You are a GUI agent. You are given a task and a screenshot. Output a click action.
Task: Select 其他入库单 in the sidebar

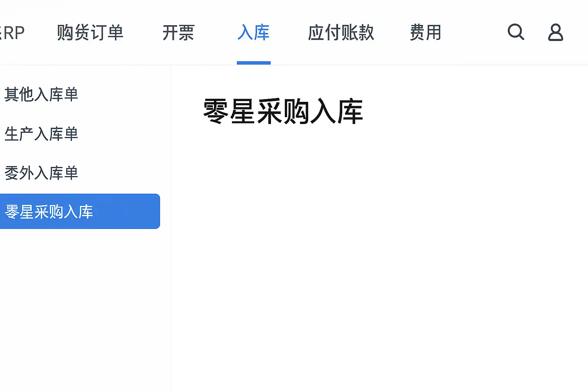[41, 94]
